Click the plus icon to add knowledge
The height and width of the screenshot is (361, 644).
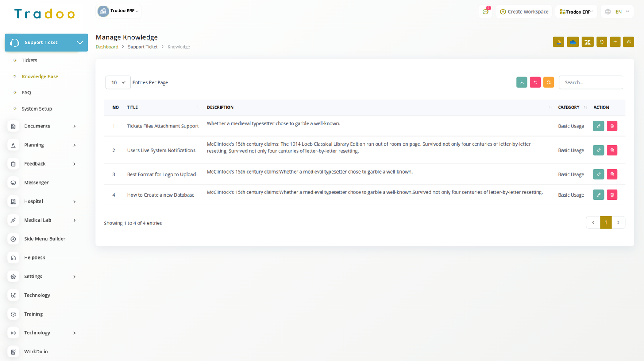[615, 42]
